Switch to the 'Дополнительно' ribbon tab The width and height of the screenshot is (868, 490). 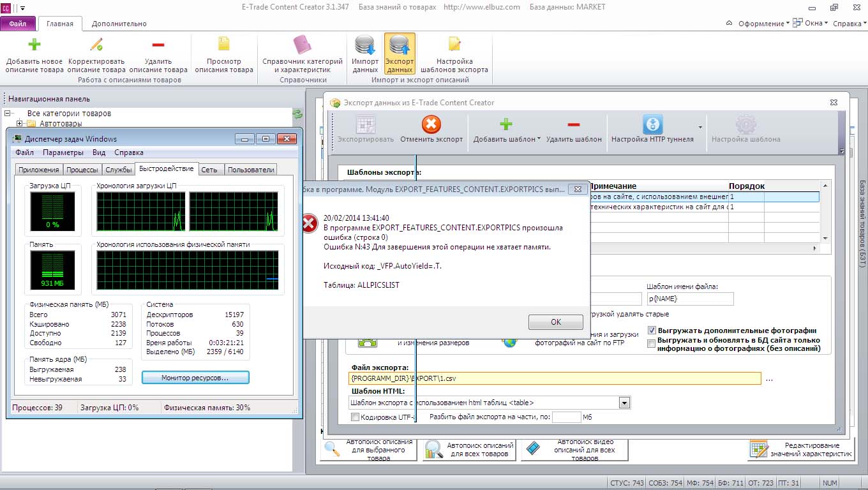tap(119, 24)
